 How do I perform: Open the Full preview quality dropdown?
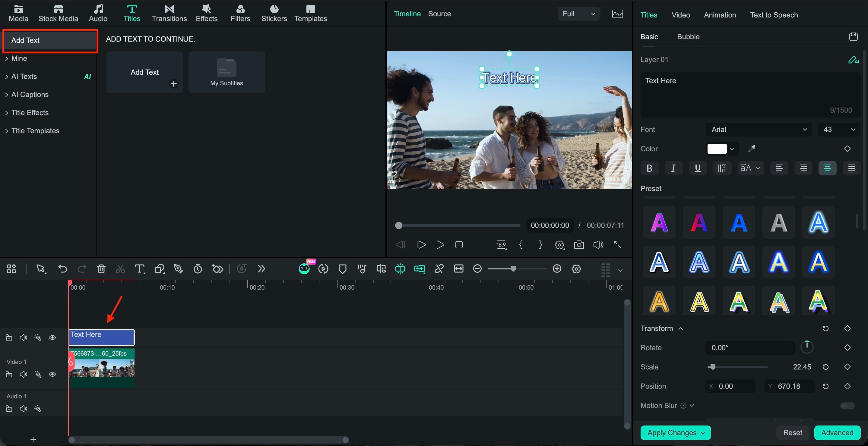click(578, 14)
